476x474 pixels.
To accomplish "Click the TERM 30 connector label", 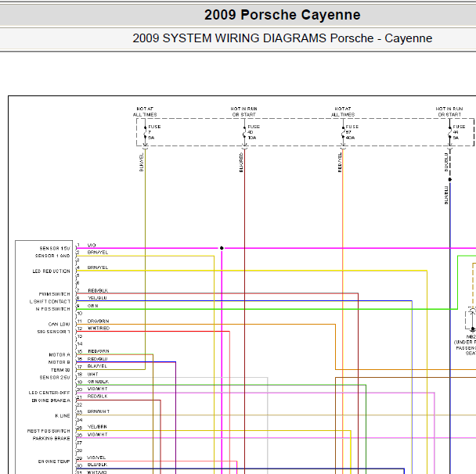I will coord(60,370).
